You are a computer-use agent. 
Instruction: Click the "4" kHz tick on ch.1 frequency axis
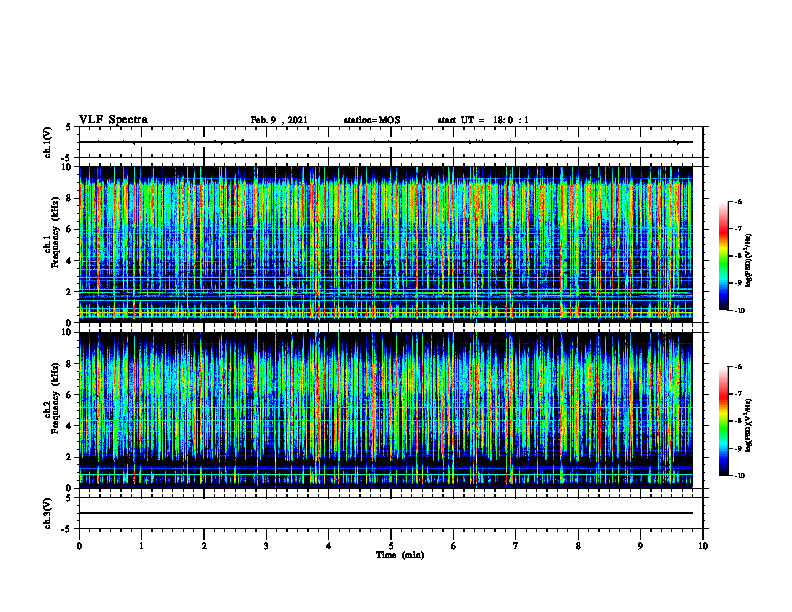click(70, 260)
